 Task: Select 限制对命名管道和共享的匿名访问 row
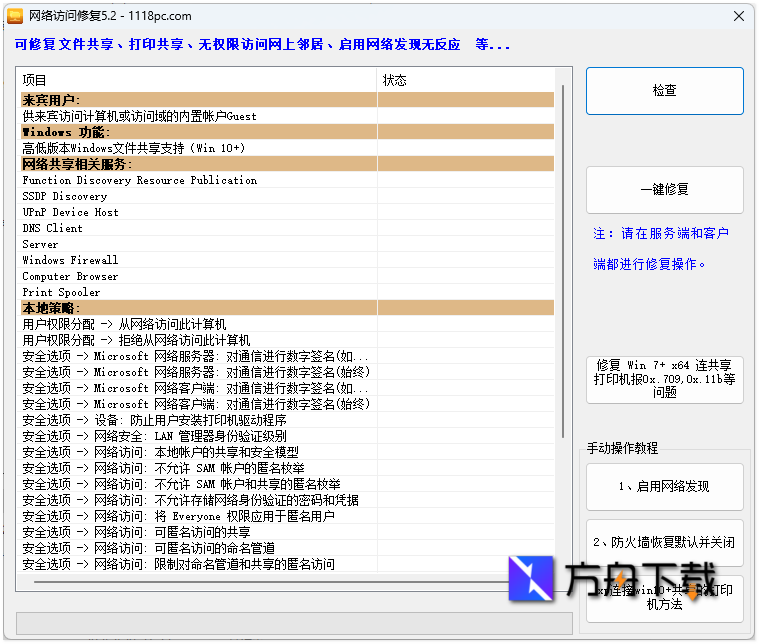coord(287,564)
